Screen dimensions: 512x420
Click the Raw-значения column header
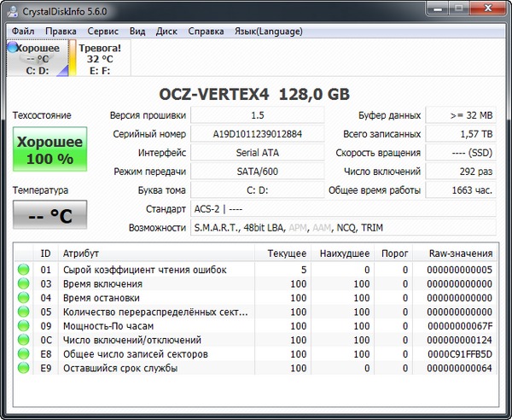point(461,254)
